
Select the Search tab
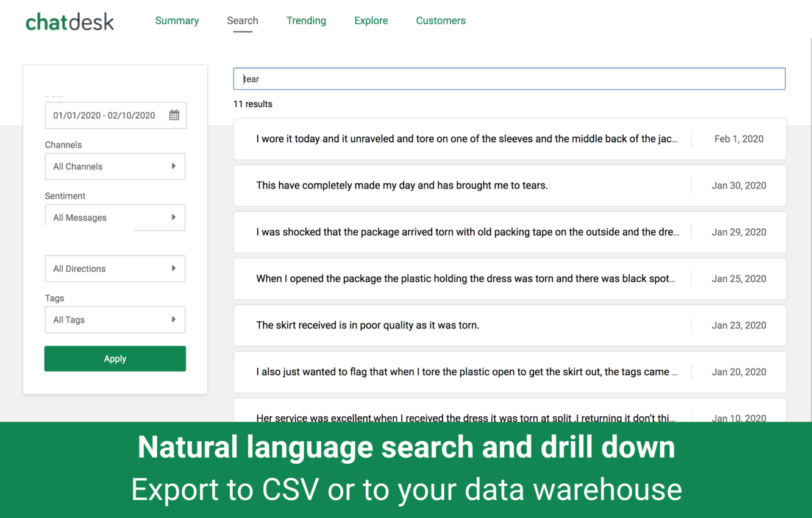click(243, 21)
